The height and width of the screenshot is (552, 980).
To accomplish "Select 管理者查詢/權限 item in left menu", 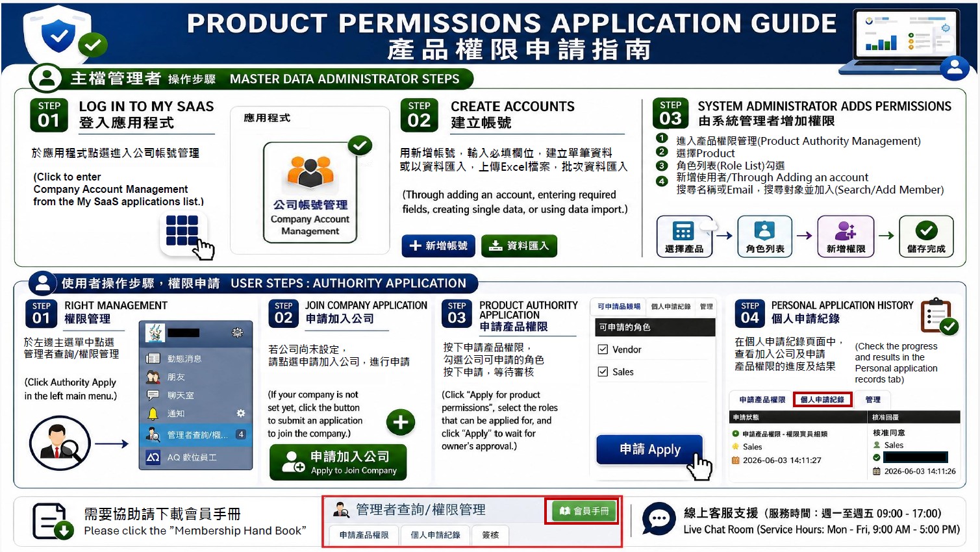I will click(196, 434).
